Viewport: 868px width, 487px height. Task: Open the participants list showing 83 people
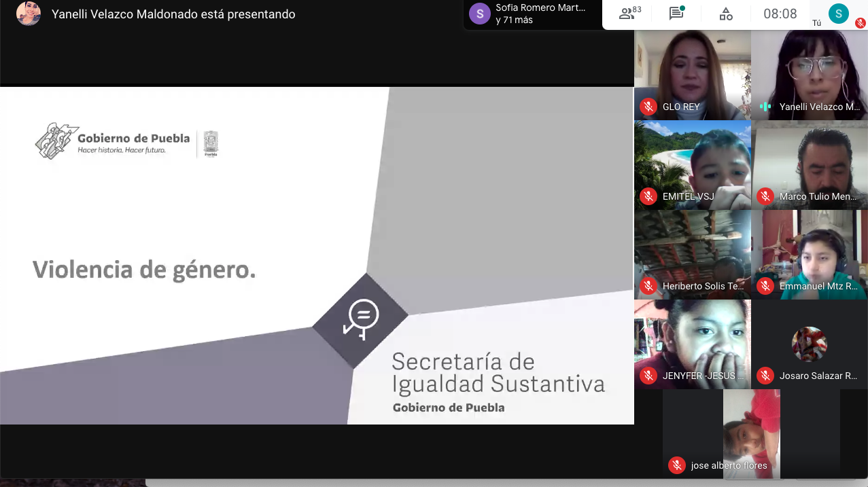coord(629,14)
